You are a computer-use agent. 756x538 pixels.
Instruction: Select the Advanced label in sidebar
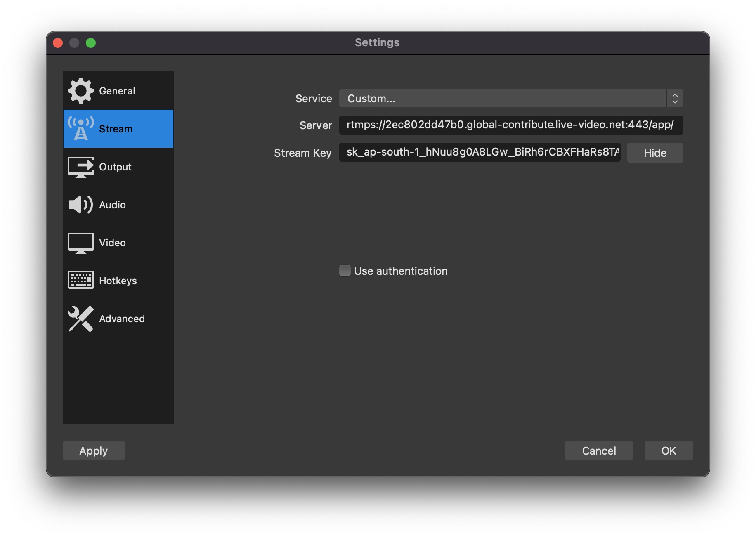122,319
